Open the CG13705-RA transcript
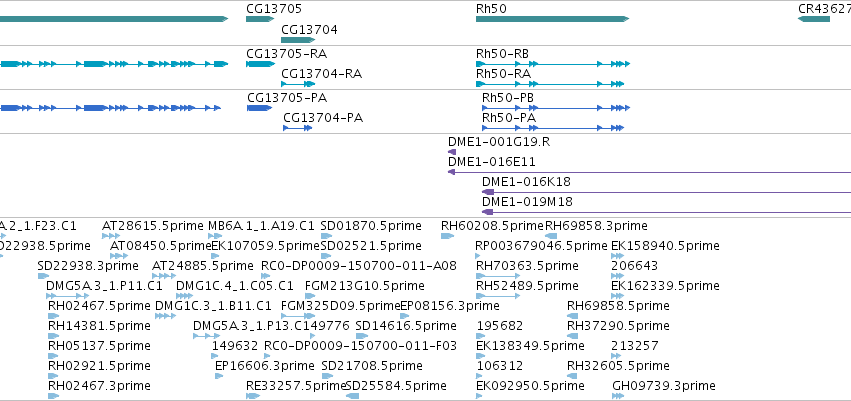851x401 pixels. point(261,64)
